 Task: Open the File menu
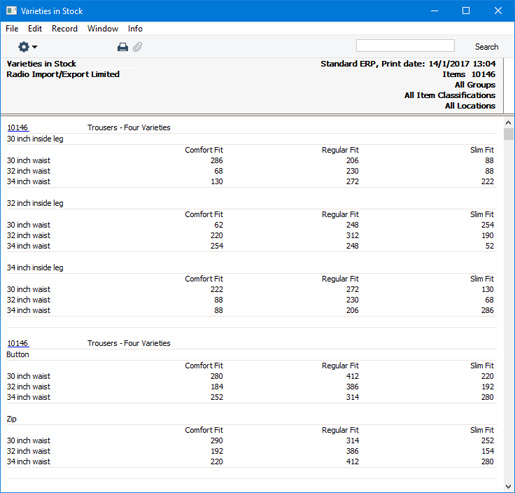pyautogui.click(x=12, y=29)
